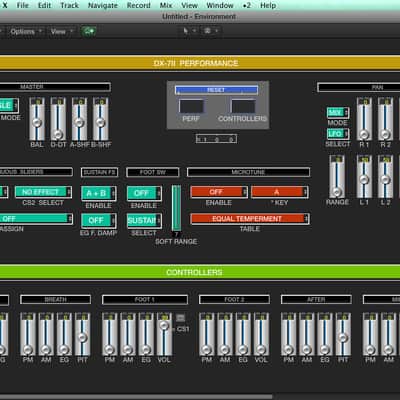This screenshot has height=400, width=400.
Task: Click the blue RESET button
Action: click(x=216, y=90)
